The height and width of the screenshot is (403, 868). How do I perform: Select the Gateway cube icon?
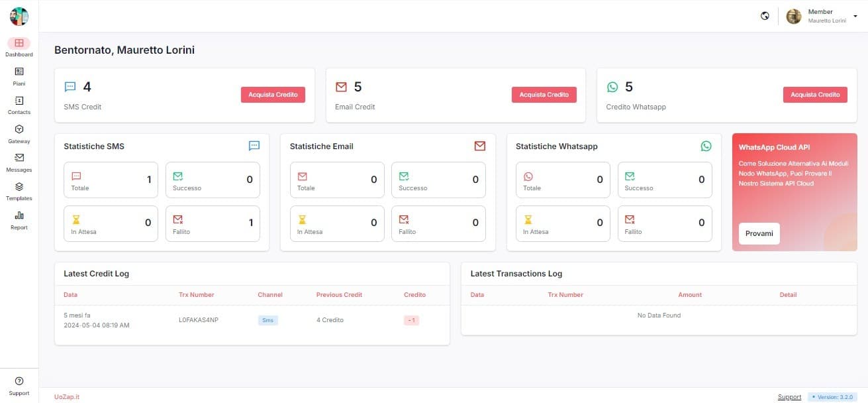[19, 129]
